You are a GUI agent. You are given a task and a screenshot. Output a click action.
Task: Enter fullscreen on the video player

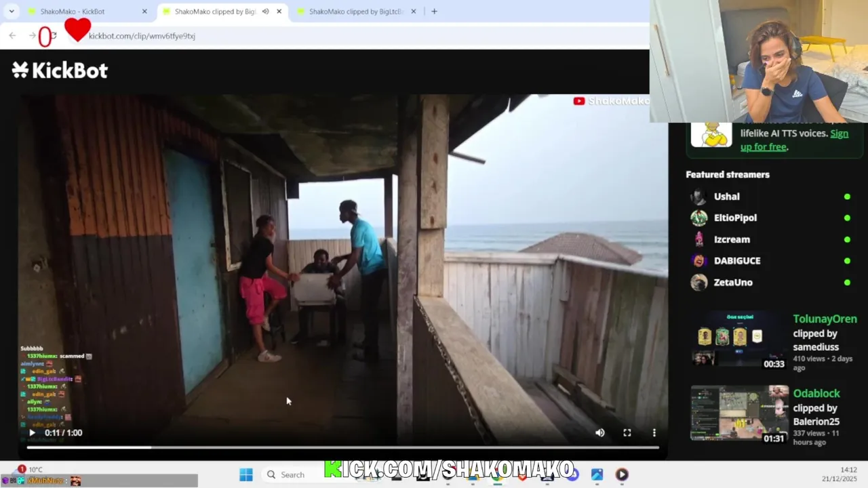click(x=627, y=432)
